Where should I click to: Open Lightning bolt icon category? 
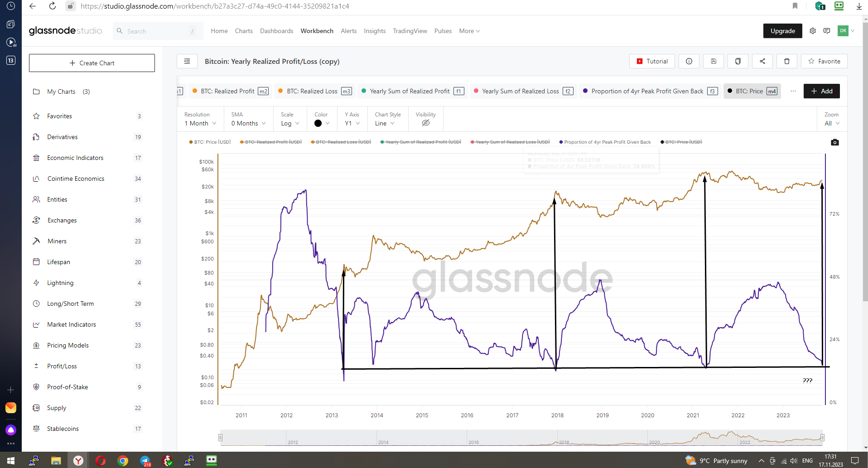tap(36, 283)
